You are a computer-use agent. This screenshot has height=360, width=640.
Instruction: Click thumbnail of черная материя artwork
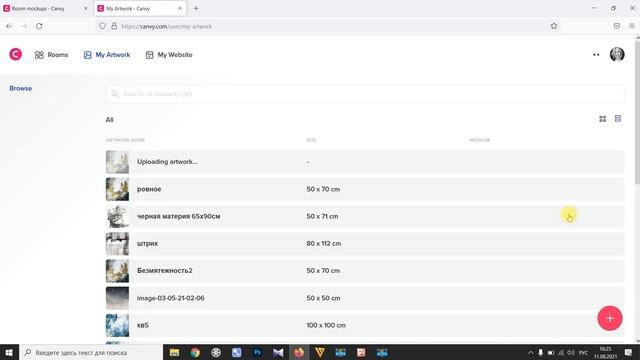117,216
